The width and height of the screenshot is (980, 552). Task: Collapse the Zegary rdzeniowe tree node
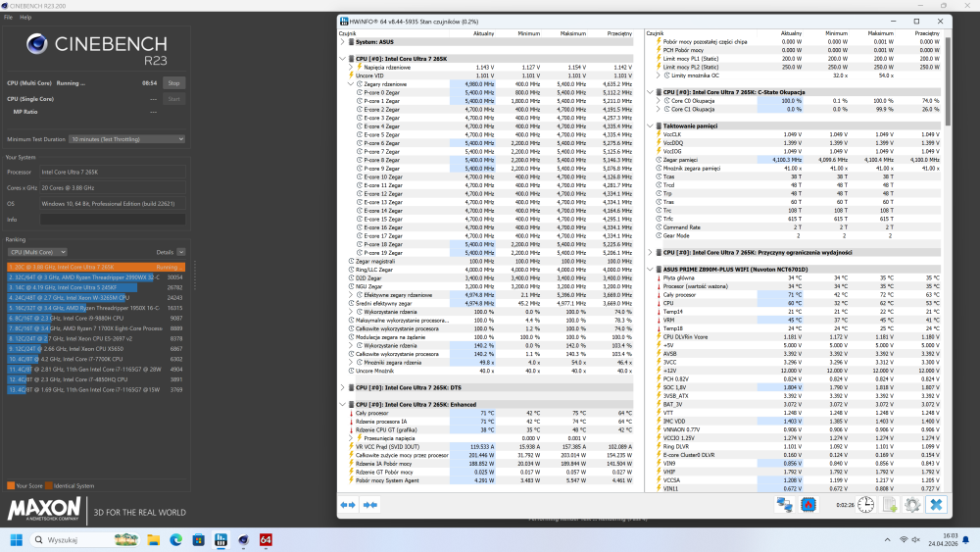(x=351, y=83)
